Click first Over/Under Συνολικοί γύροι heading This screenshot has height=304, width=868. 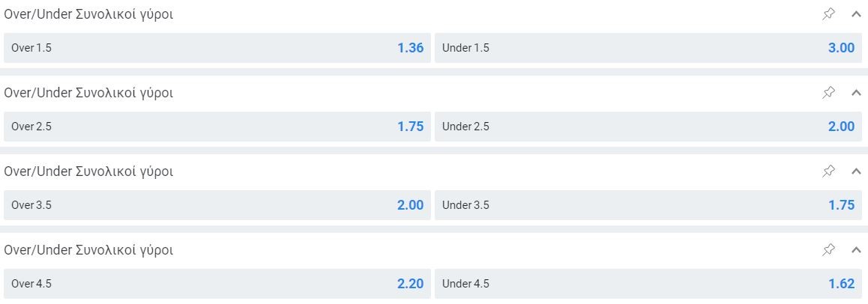click(88, 15)
